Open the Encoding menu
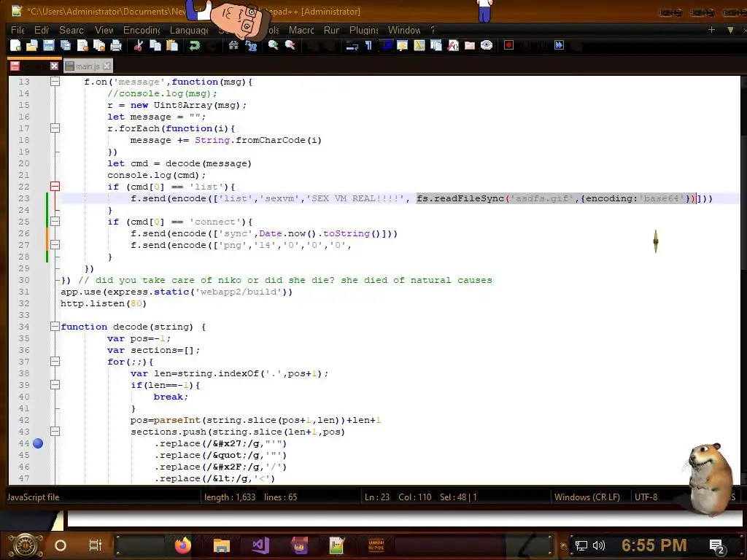 (x=142, y=30)
